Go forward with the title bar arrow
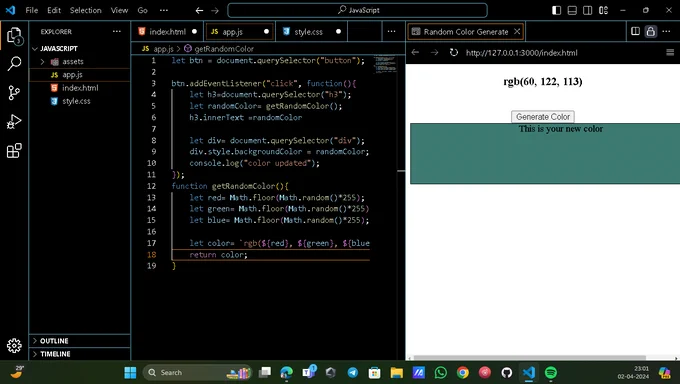The height and width of the screenshot is (384, 680). pos(215,10)
